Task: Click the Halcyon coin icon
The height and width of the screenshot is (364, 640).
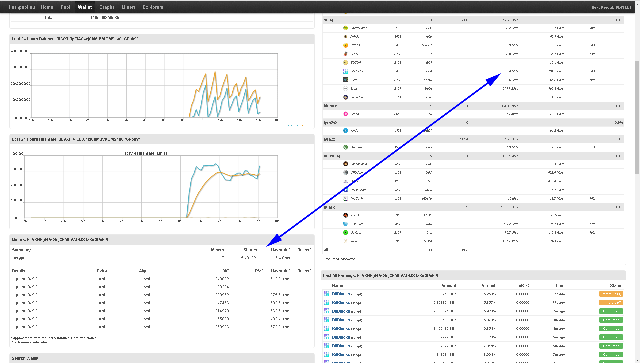Action: click(346, 181)
